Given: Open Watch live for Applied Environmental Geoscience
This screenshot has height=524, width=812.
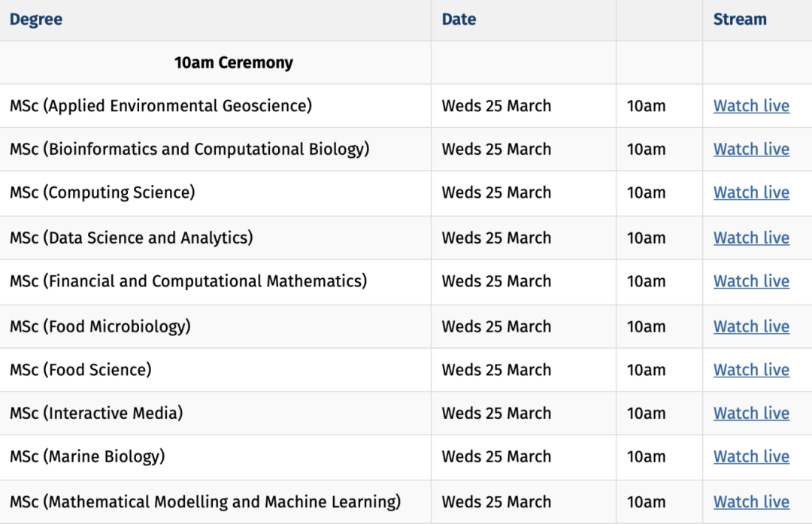Looking at the screenshot, I should point(751,106).
